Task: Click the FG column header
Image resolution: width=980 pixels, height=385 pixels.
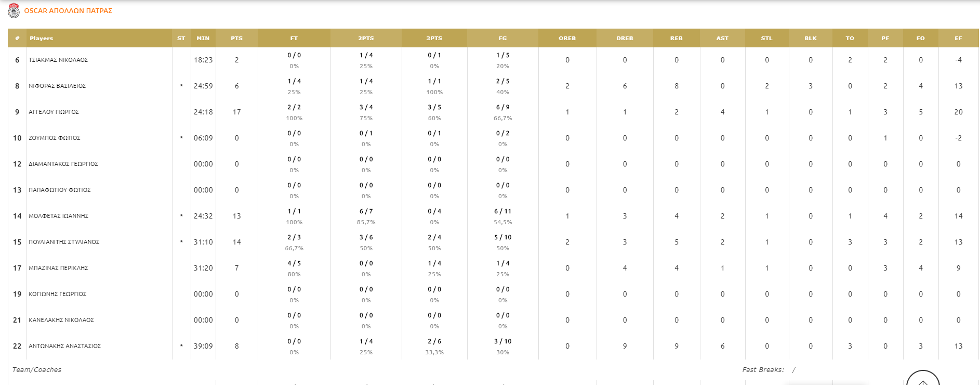Action: 502,38
